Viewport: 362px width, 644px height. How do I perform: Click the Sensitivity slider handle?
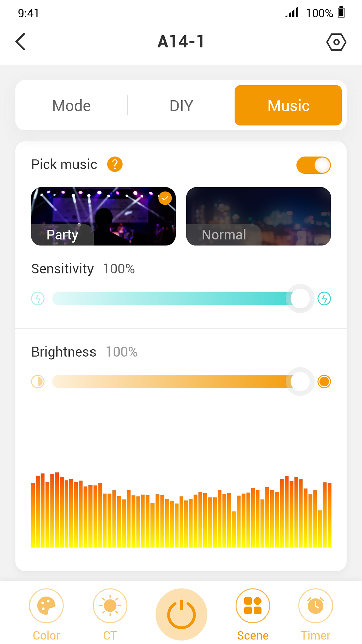pyautogui.click(x=300, y=299)
